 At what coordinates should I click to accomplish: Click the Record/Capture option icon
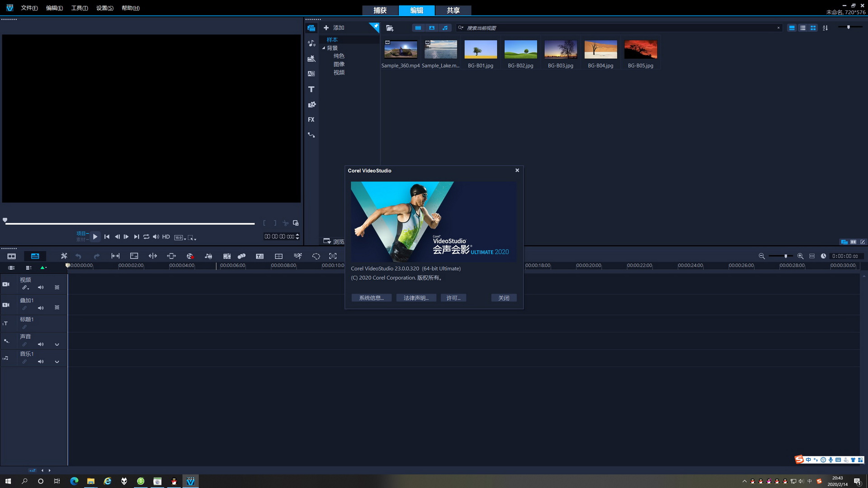(190, 256)
